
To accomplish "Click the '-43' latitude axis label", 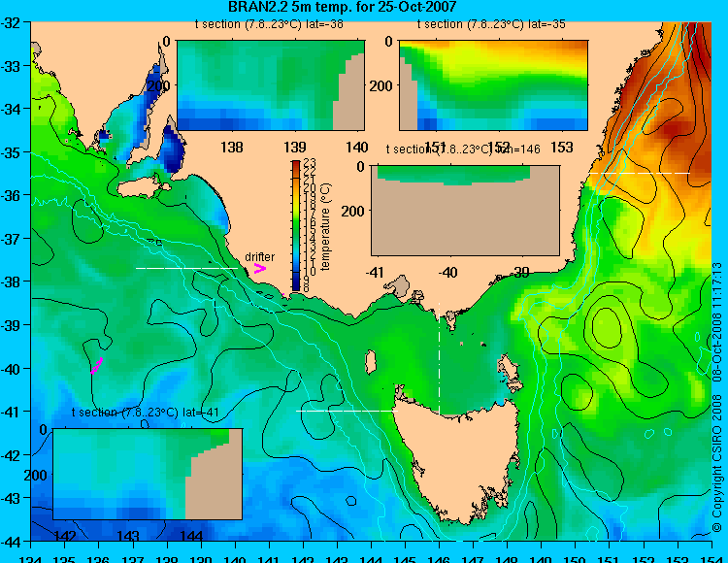I will tap(11, 498).
